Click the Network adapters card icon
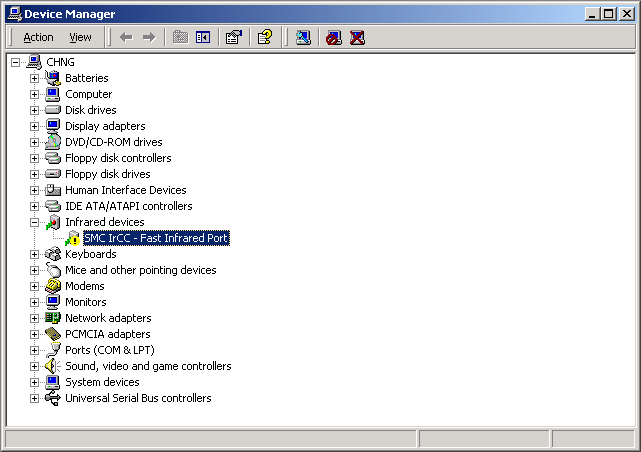The height and width of the screenshot is (452, 641). [53, 318]
